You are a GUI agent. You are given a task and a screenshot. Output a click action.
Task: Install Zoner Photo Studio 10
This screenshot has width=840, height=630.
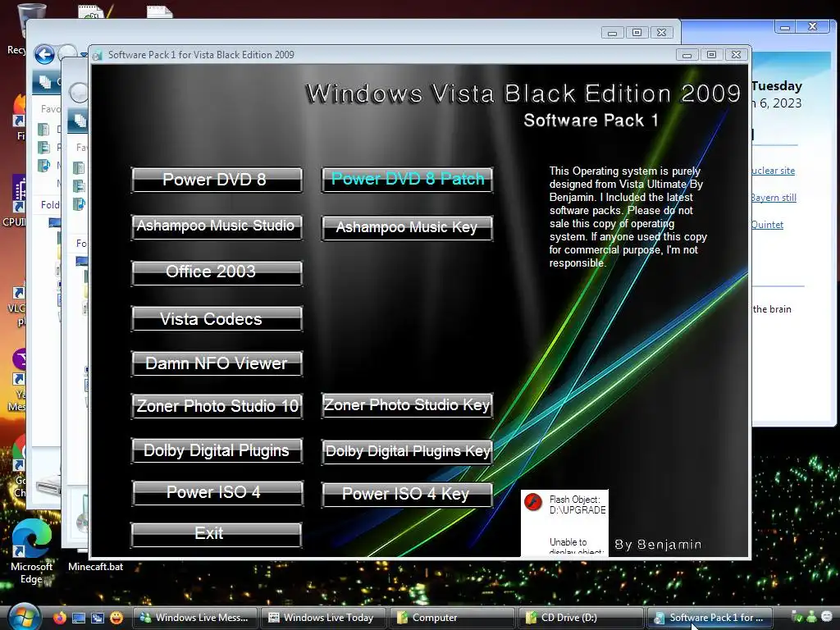pyautogui.click(x=217, y=405)
